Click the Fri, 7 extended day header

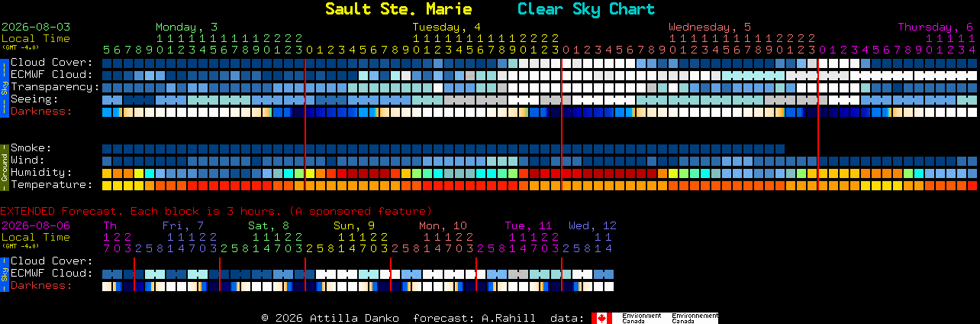(183, 225)
